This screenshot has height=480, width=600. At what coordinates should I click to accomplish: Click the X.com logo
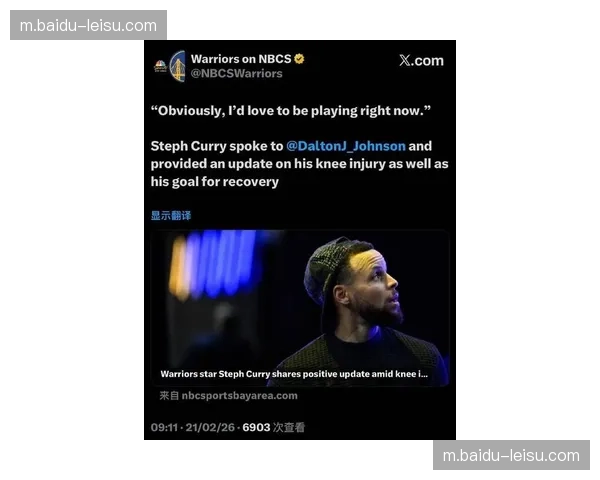click(421, 60)
